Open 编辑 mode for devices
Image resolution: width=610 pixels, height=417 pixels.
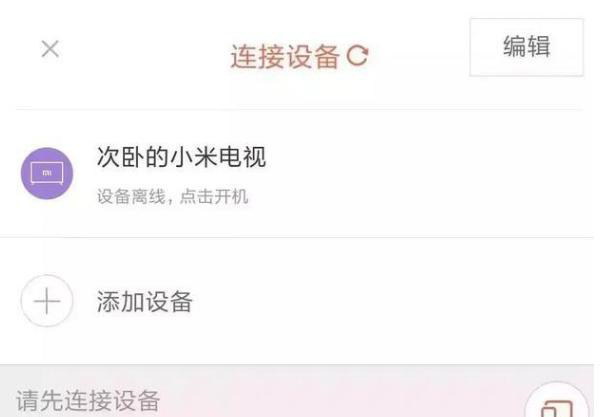(x=526, y=47)
